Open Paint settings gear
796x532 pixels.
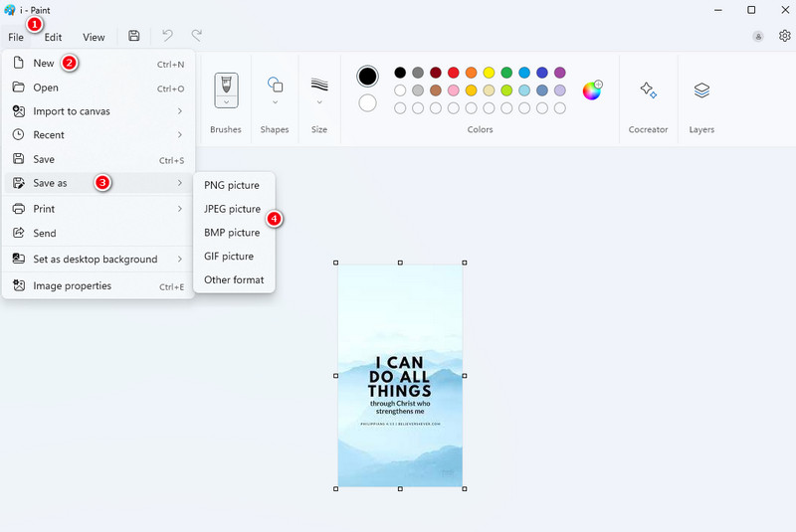click(784, 36)
